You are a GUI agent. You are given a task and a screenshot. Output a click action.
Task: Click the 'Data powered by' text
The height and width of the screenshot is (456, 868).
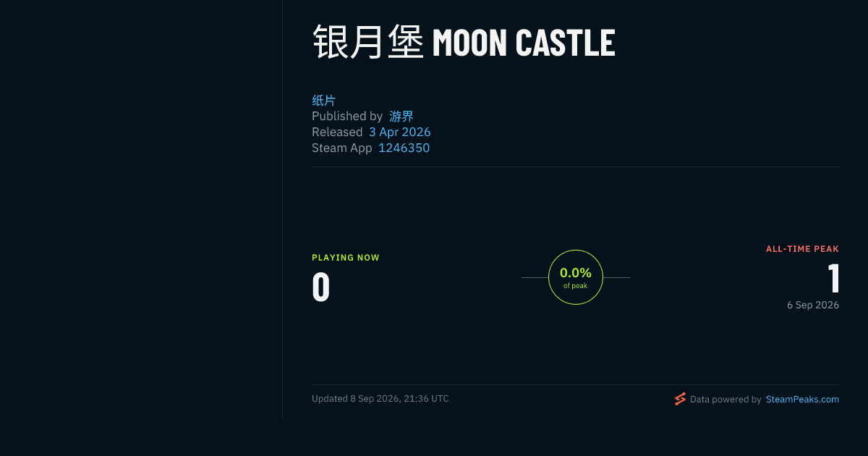[726, 399]
